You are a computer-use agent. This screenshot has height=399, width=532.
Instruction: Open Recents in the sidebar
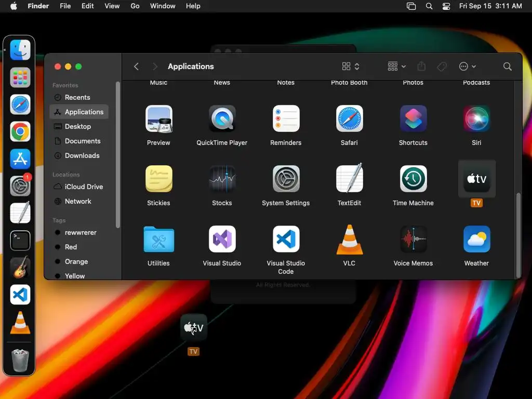79,97
